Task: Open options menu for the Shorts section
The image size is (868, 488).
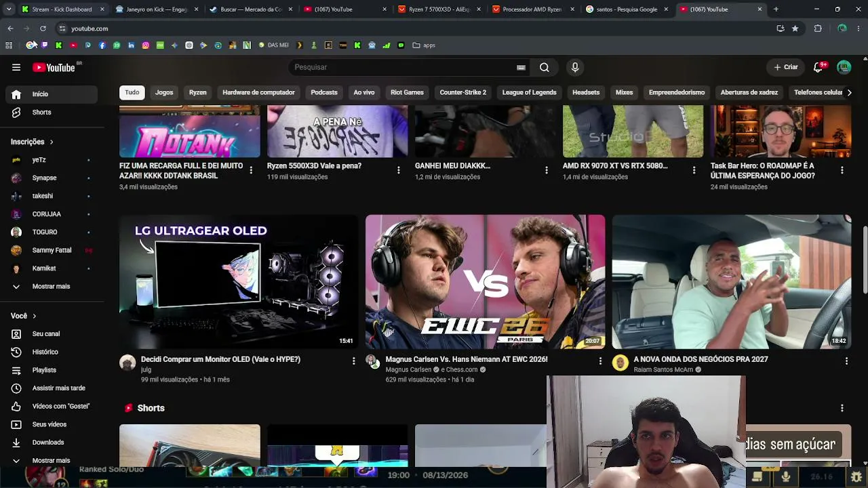Action: [842, 408]
